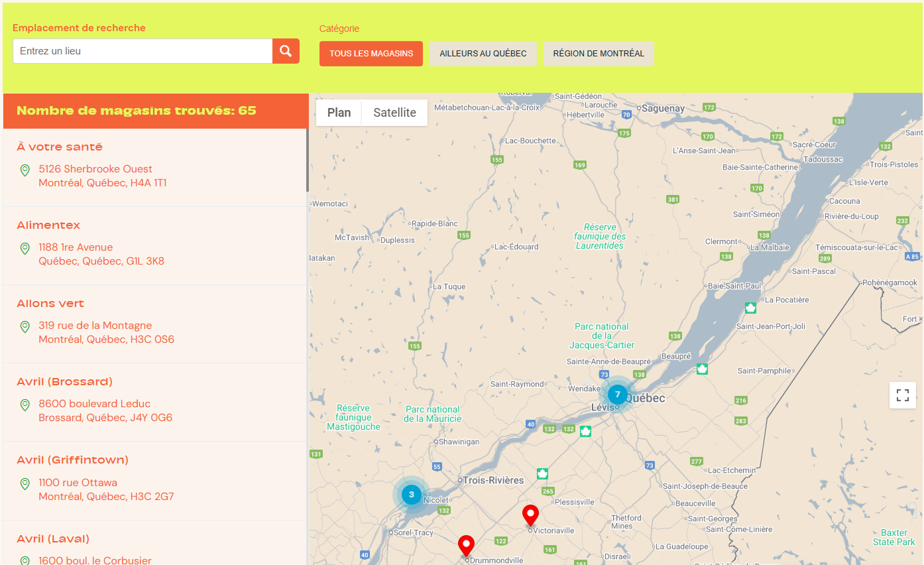
Task: Click Réserve faunique des Laurentides label
Action: tap(600, 236)
